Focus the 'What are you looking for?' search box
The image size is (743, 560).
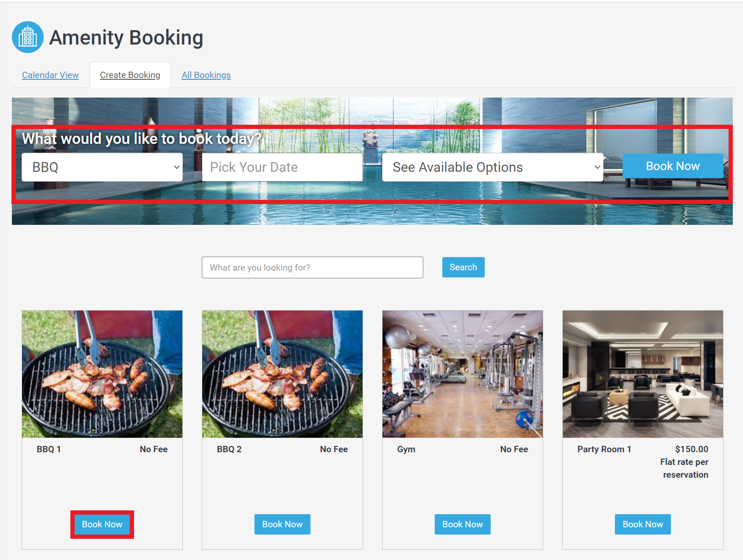pos(313,267)
